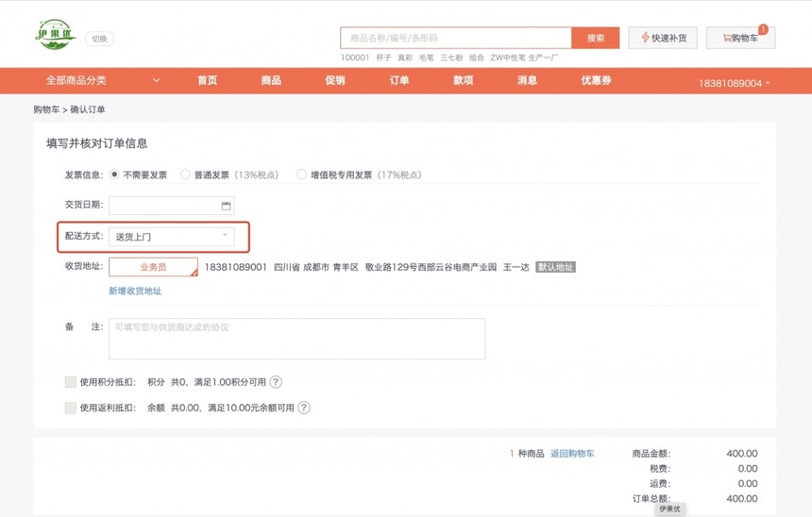Click into the 备注 remarks text area

pyautogui.click(x=296, y=339)
